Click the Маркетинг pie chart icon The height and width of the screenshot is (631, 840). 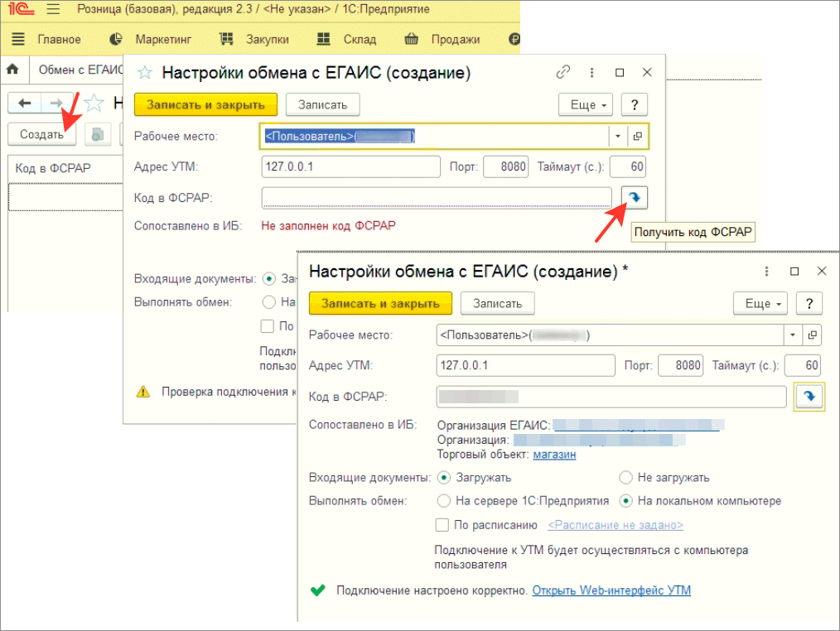click(x=116, y=39)
